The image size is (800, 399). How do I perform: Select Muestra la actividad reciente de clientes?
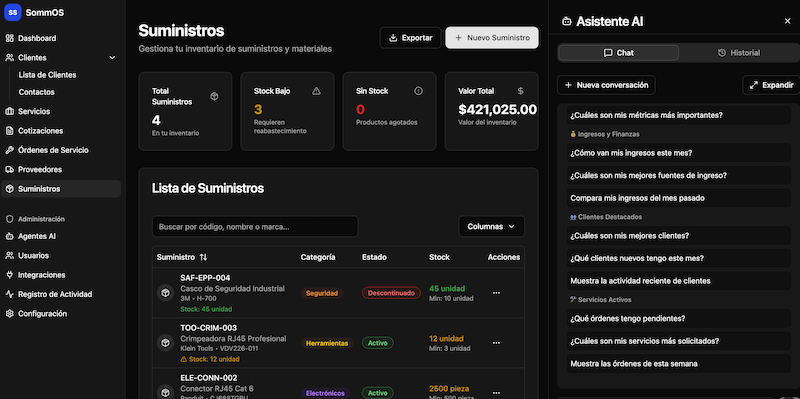pos(679,281)
